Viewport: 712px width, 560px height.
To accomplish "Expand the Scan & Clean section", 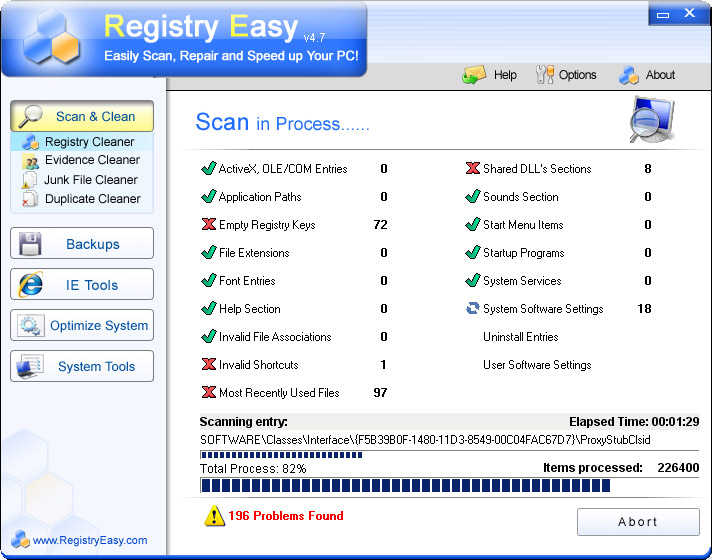I will click(82, 116).
